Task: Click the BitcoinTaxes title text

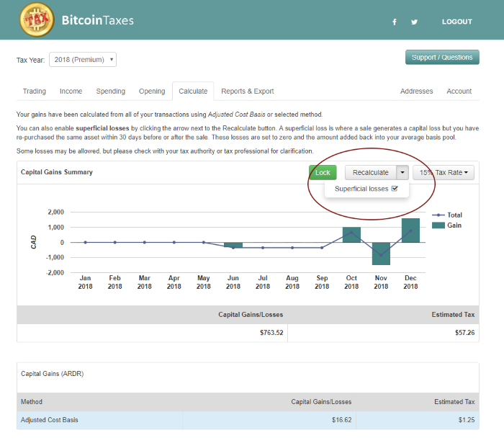Action: point(97,20)
